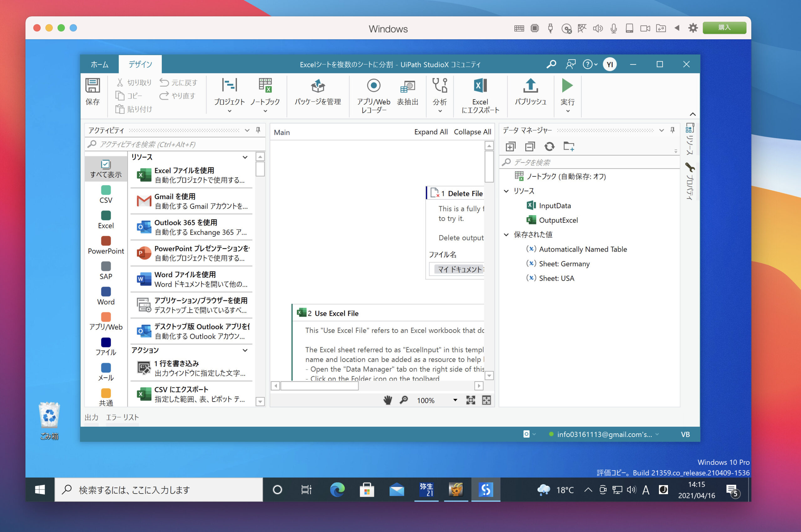This screenshot has width=801, height=532.
Task: Select the pan hand tool below canvas
Action: 387,400
